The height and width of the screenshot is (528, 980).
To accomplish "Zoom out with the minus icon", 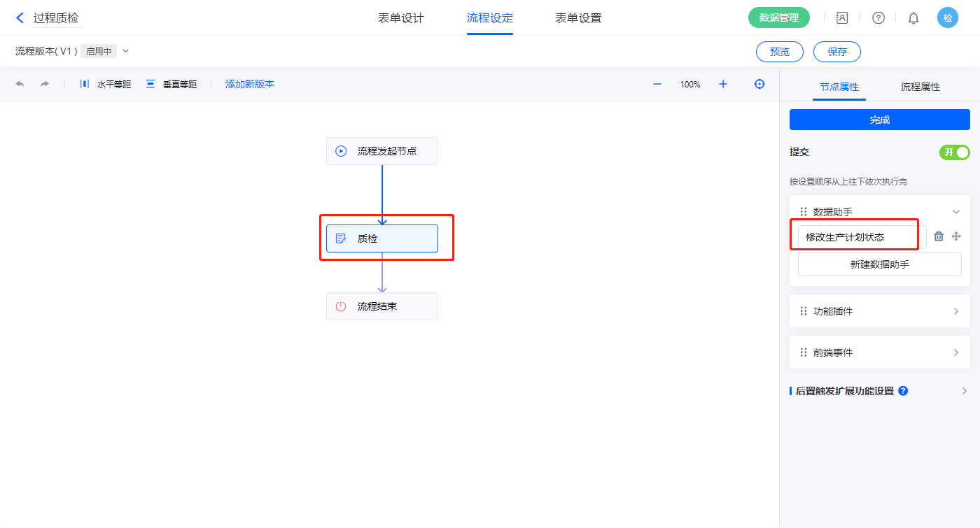I will (x=657, y=84).
